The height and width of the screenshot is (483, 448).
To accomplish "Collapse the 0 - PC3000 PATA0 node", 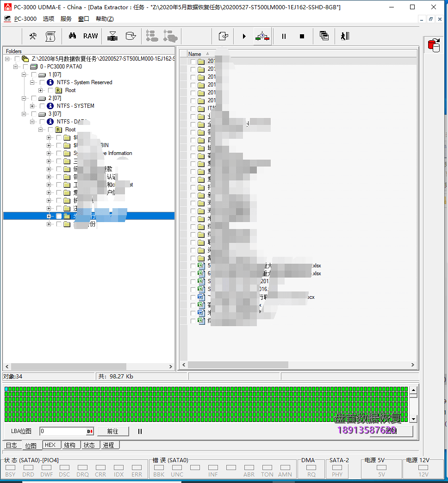I will [x=15, y=67].
